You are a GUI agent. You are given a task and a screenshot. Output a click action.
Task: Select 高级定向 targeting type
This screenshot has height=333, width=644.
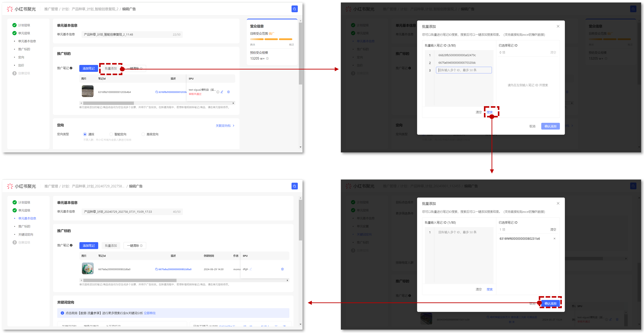tap(143, 134)
